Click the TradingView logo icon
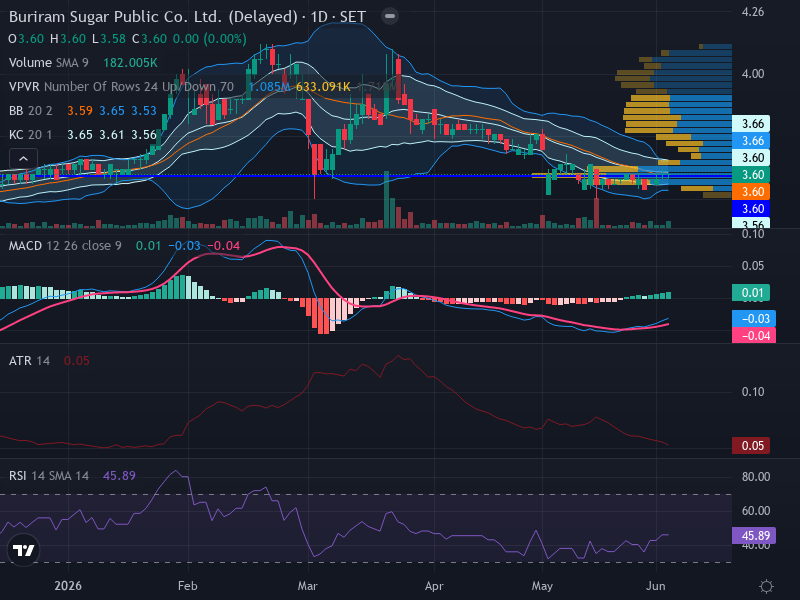800x600 pixels. 23,550
